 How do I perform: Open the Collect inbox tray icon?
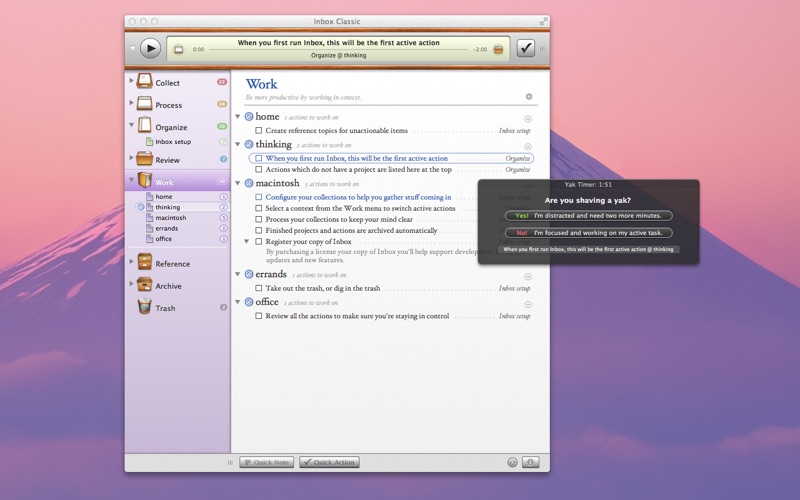pos(144,82)
